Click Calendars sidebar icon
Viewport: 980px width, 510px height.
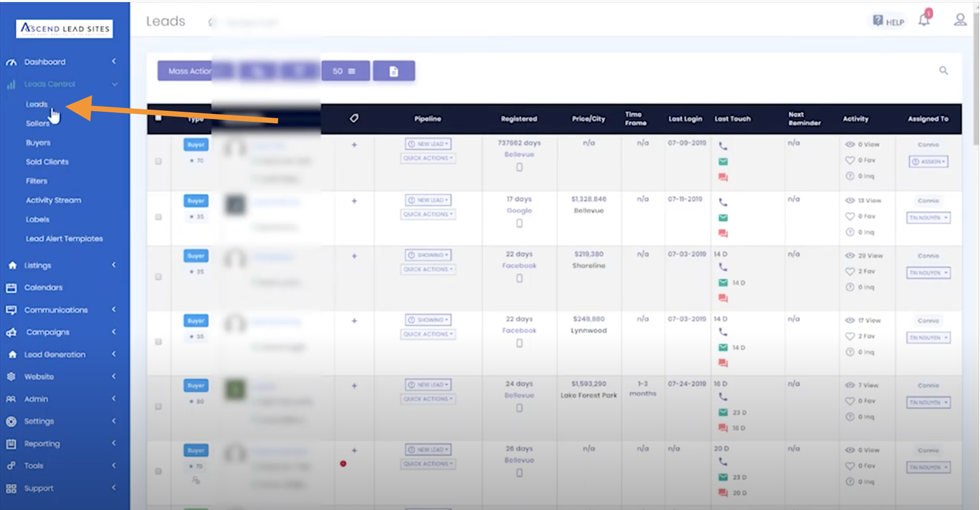[x=11, y=288]
